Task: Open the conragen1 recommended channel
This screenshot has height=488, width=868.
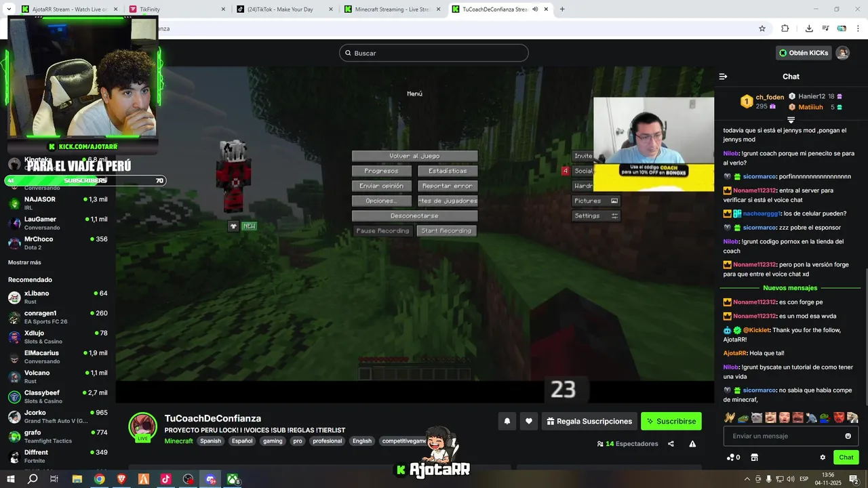Action: [x=58, y=317]
